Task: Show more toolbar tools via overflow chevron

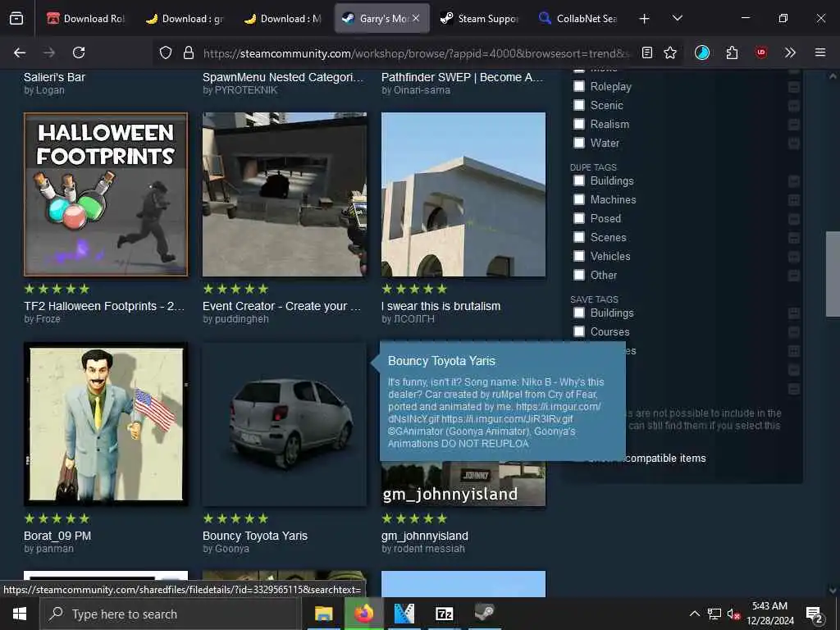Action: (x=790, y=52)
